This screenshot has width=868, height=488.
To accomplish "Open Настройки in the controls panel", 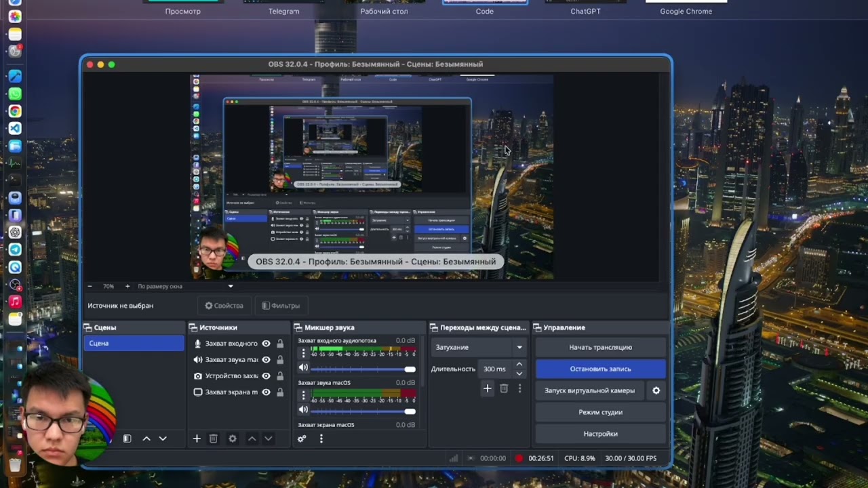I will click(600, 434).
